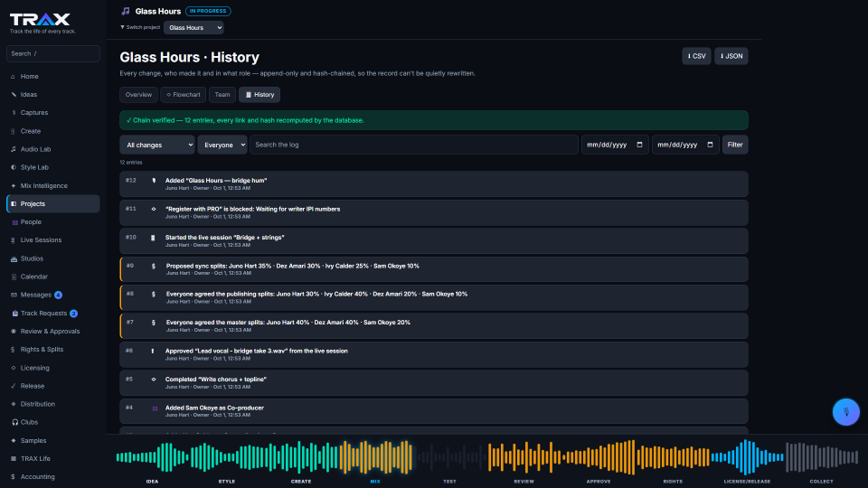Image resolution: width=868 pixels, height=488 pixels.
Task: Open Home in the sidebar
Action: tap(52, 76)
